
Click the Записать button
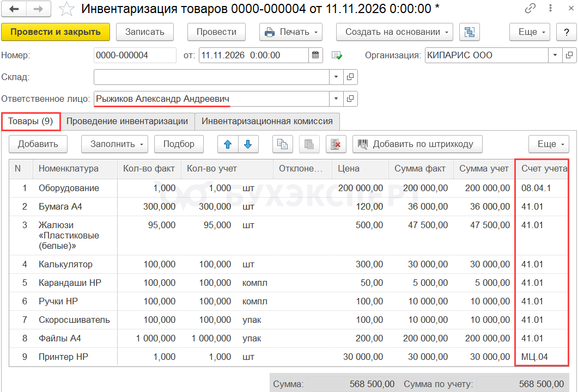click(x=144, y=32)
